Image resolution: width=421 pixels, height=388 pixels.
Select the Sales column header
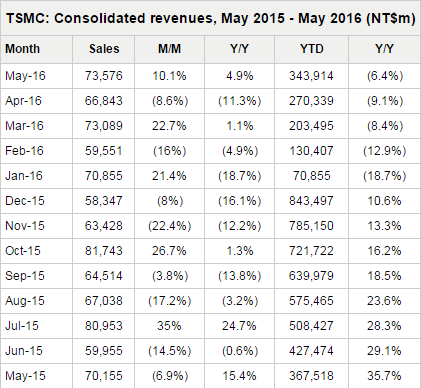tap(104, 49)
